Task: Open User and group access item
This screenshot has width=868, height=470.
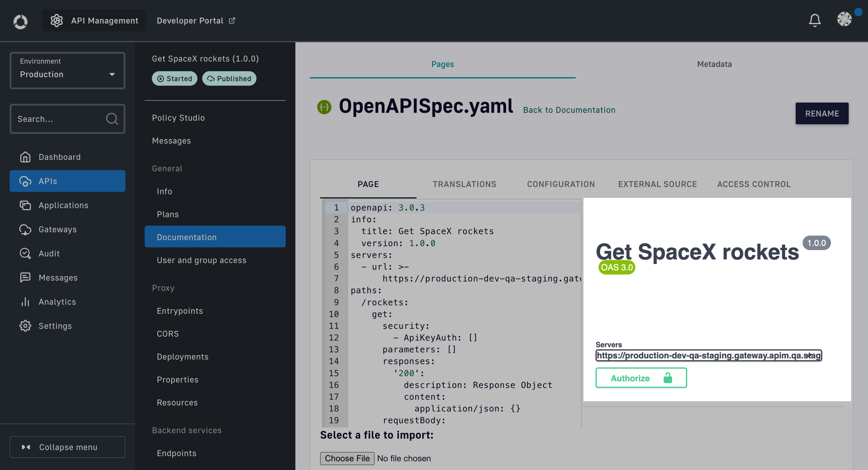Action: [x=215, y=260]
